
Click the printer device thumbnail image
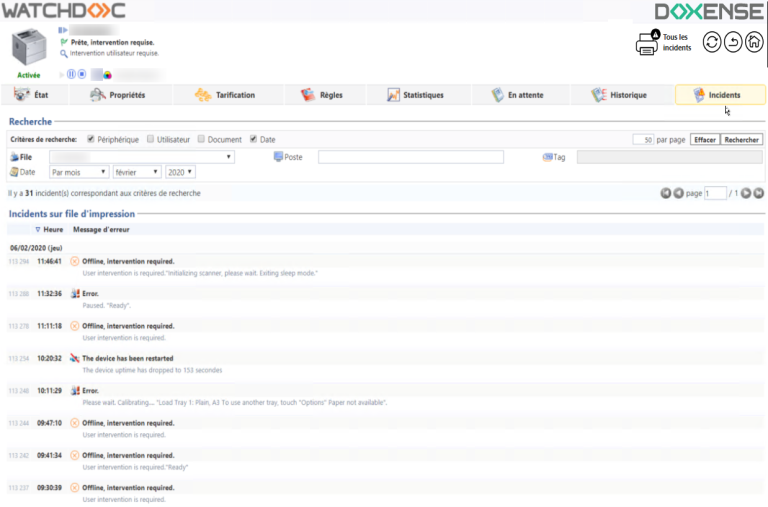31,48
